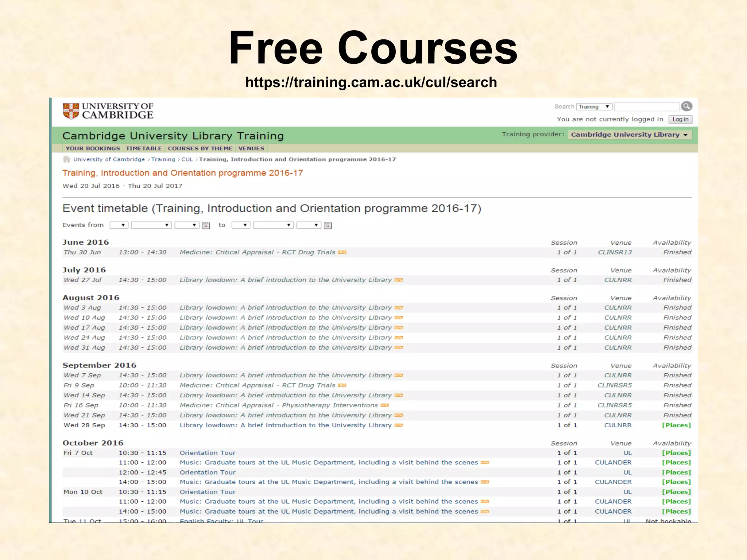Open Mon 10 Oct 10:30 Orientation Tour

pos(208,492)
